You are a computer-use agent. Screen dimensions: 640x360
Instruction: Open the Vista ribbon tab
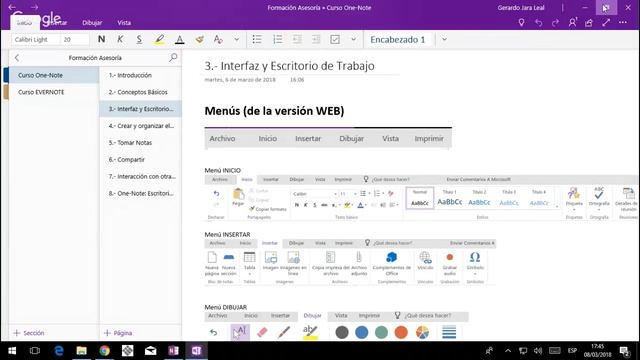pos(124,23)
